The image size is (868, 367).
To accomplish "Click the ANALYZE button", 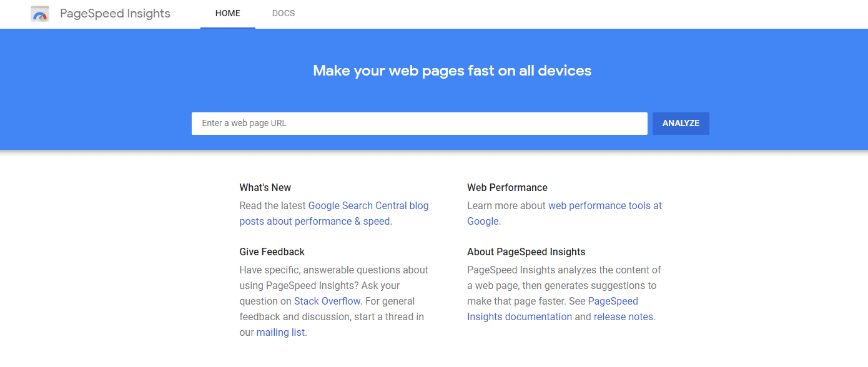I will tap(680, 123).
